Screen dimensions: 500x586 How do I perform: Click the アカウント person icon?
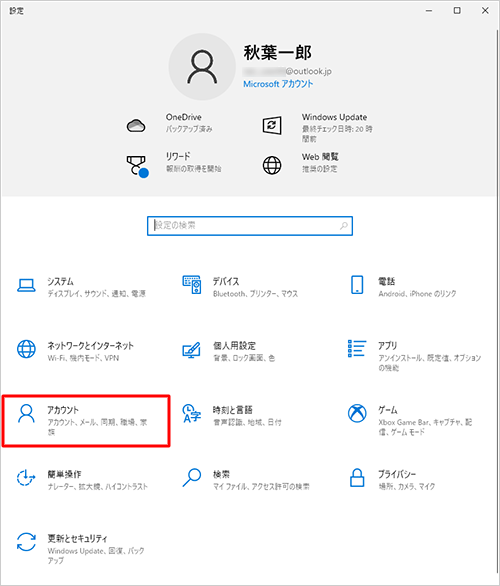click(x=27, y=414)
